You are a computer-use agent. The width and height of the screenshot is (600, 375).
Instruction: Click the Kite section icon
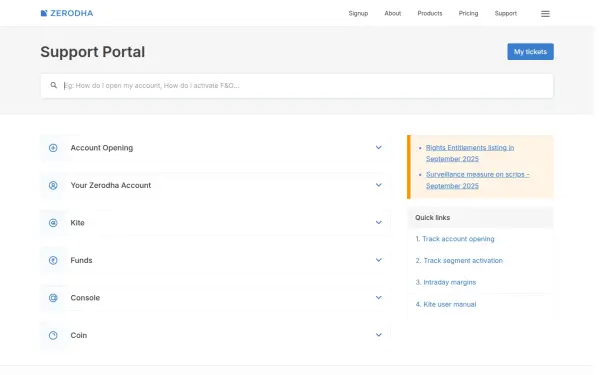click(53, 223)
